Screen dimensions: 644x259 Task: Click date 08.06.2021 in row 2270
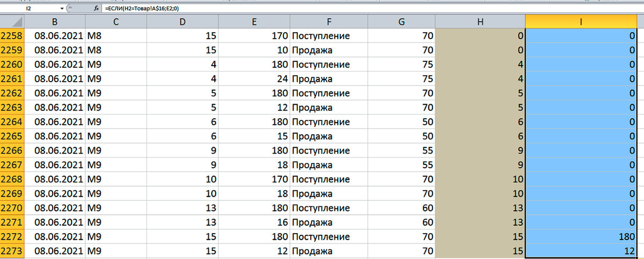[x=58, y=208]
